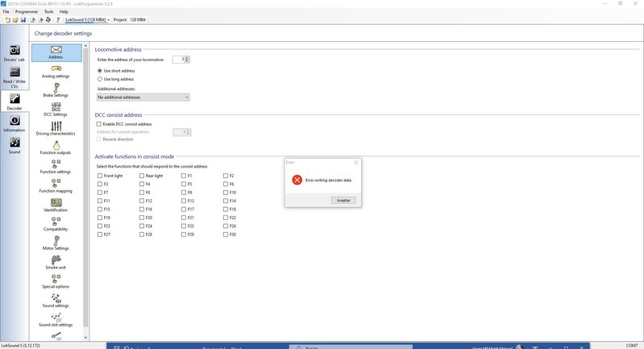The image size is (644, 349).
Task: Open the Drivers' cab view
Action: [x=15, y=53]
